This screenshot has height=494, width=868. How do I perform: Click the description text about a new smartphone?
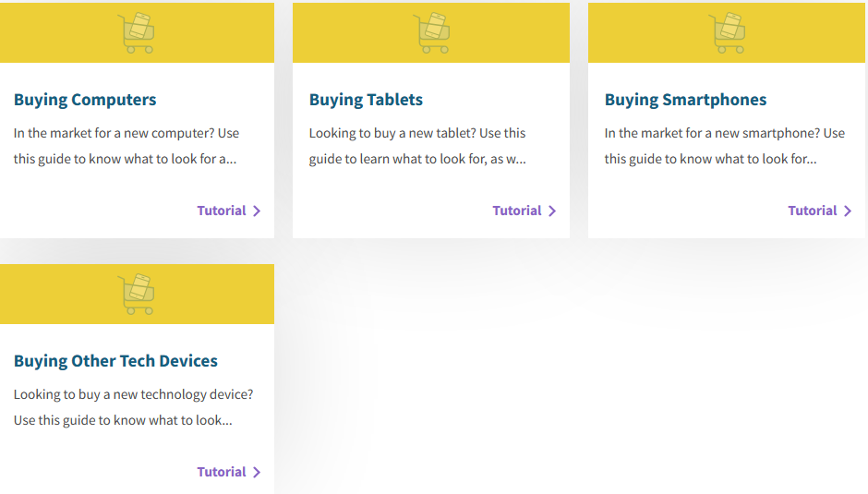coord(724,146)
